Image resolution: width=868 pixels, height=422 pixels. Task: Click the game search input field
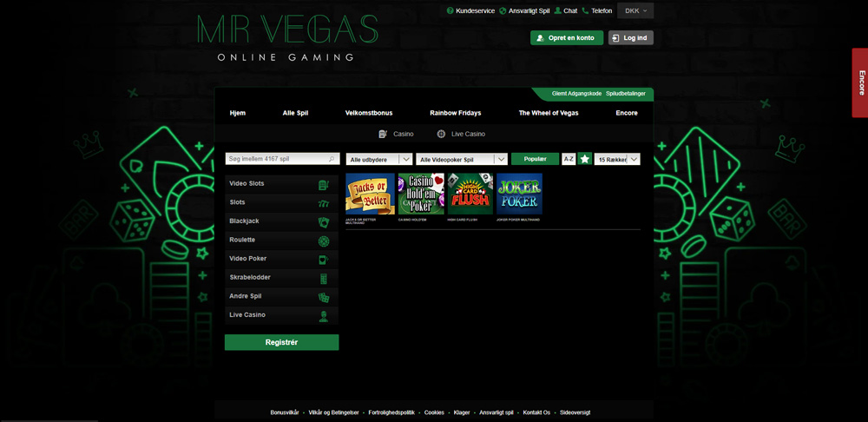[x=282, y=159]
